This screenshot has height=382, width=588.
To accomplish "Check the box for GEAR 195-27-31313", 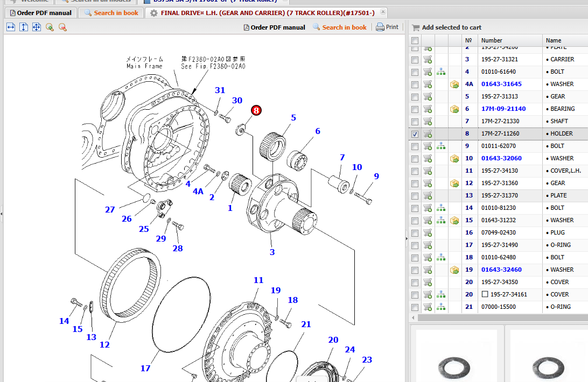I will click(x=415, y=97).
